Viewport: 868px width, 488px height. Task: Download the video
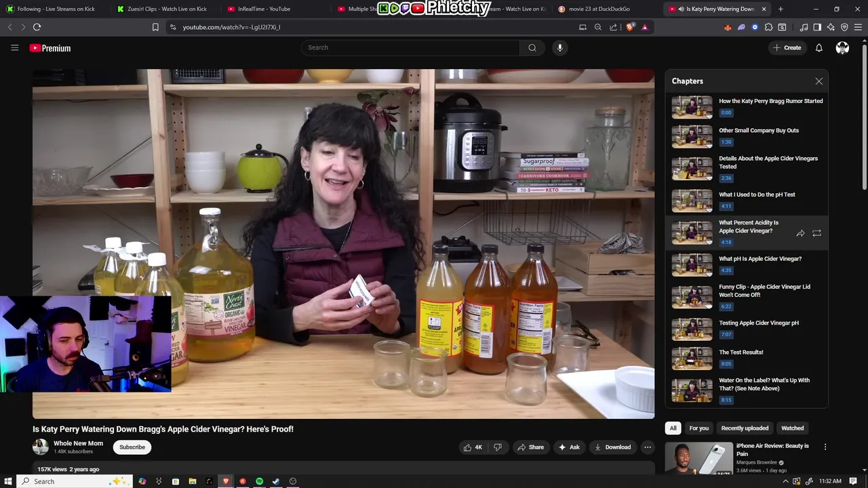612,447
